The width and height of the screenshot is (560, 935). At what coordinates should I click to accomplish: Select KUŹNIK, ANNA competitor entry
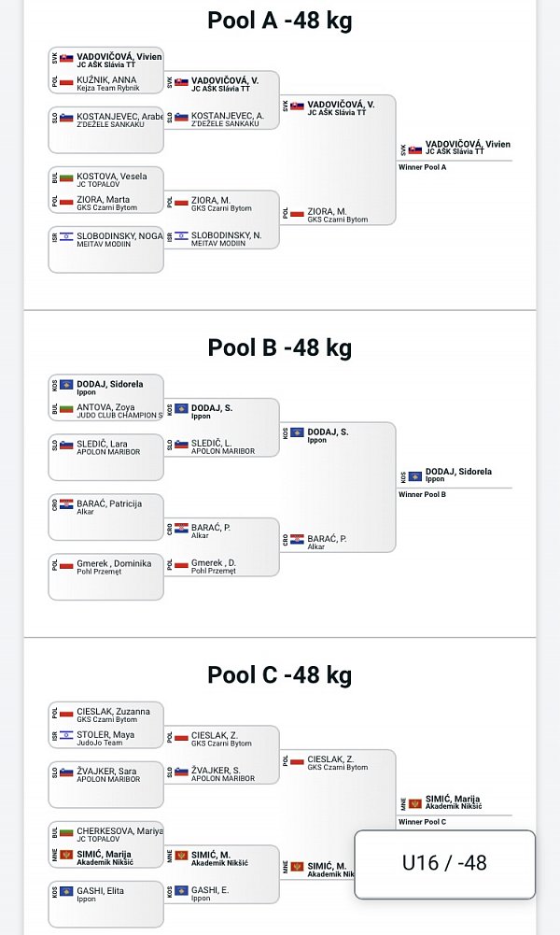point(106,82)
